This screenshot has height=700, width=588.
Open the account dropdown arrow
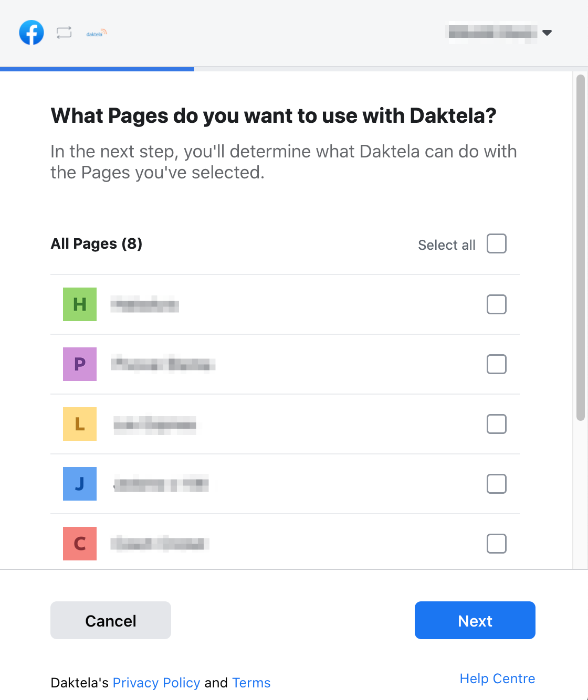pos(547,33)
